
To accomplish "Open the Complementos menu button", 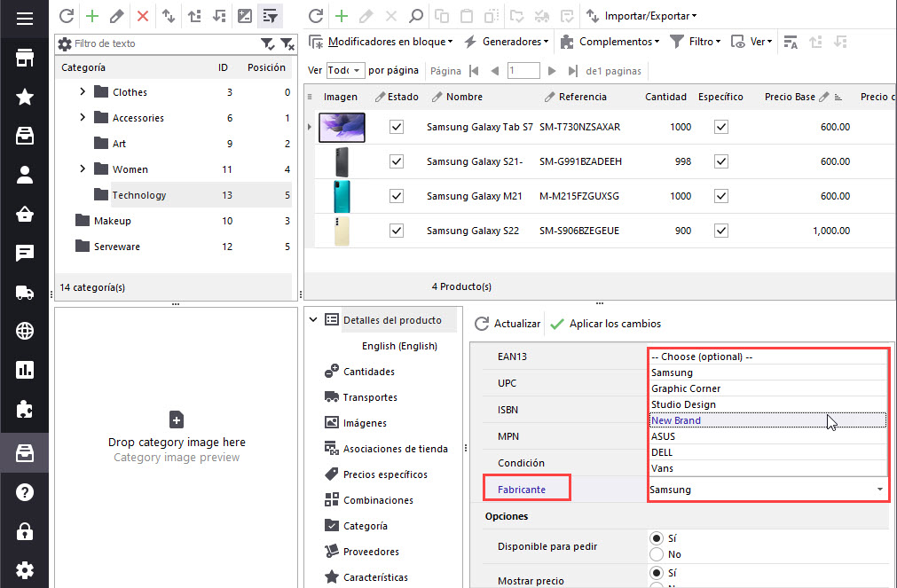I will click(610, 41).
